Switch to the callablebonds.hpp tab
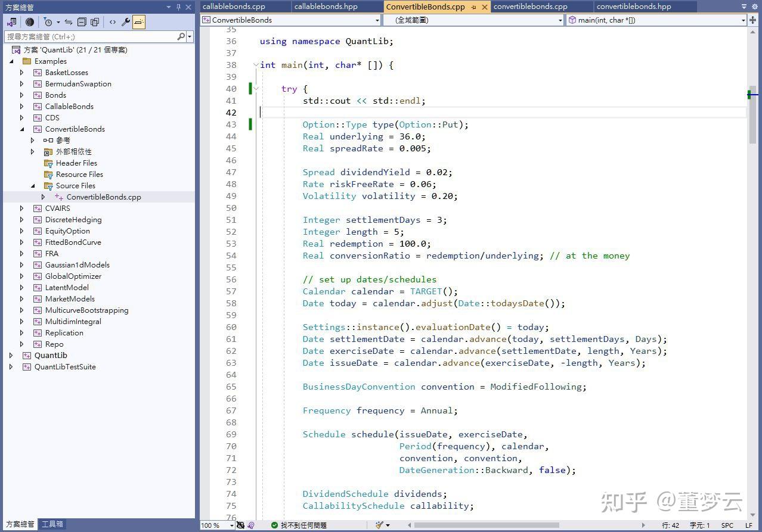 click(337, 7)
